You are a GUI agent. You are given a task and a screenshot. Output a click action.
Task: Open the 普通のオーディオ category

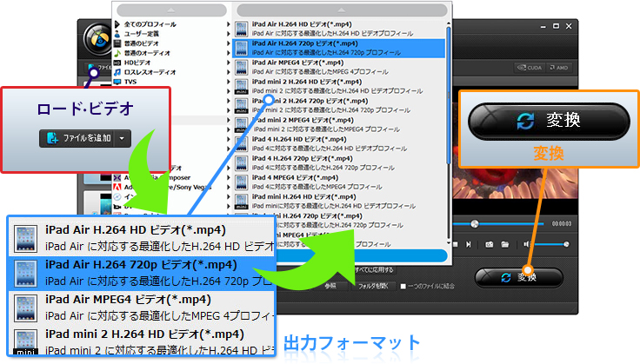tap(147, 53)
